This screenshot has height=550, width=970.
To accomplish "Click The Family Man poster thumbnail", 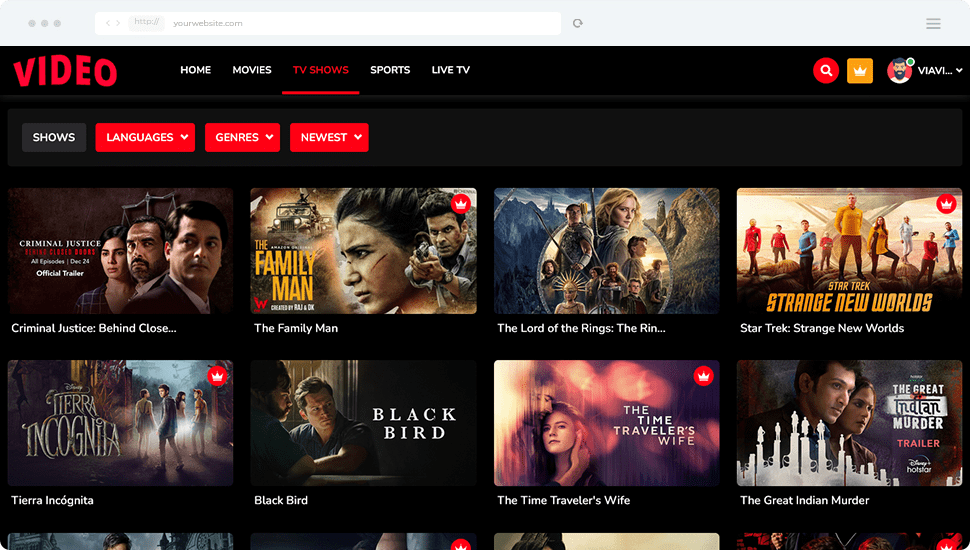I will pyautogui.click(x=364, y=251).
